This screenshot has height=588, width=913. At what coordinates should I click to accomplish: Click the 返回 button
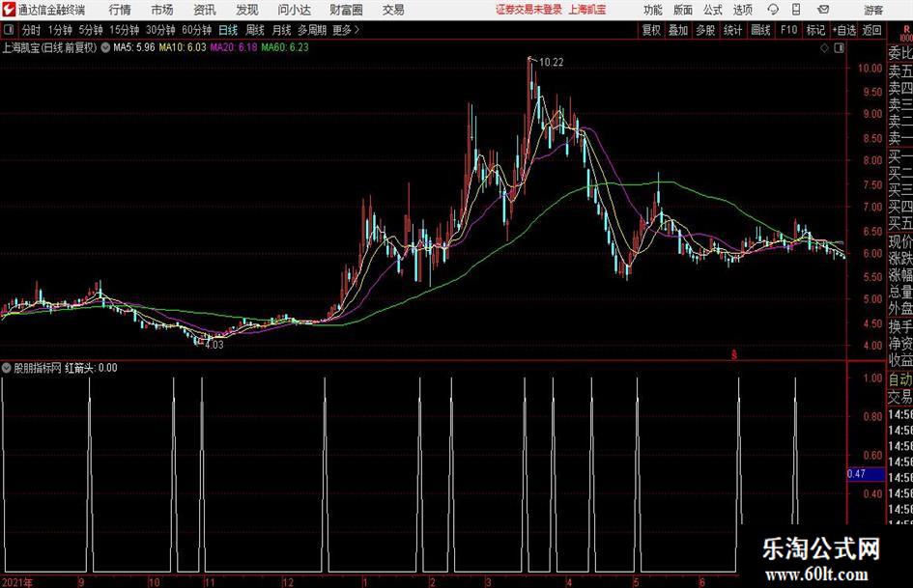tap(871, 30)
